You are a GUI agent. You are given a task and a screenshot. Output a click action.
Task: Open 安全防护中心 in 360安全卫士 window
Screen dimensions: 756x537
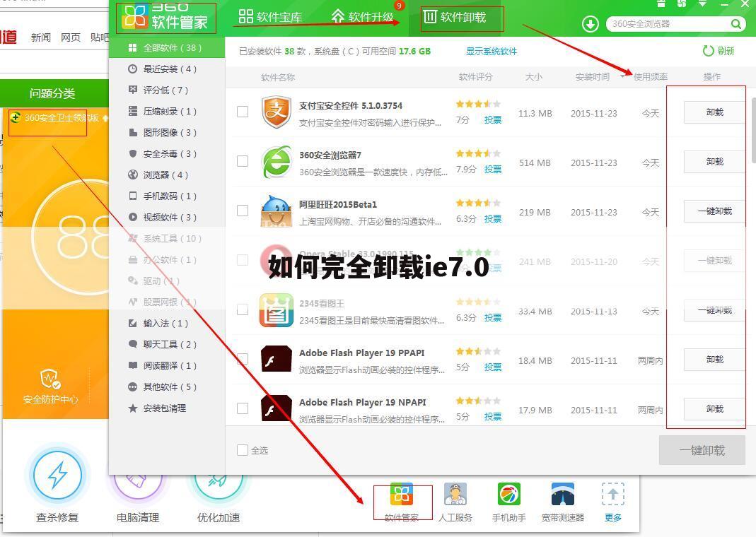tap(51, 386)
